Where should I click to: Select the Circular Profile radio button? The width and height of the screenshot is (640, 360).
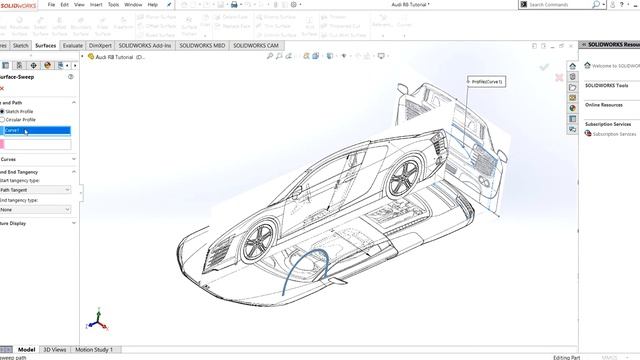[2, 120]
